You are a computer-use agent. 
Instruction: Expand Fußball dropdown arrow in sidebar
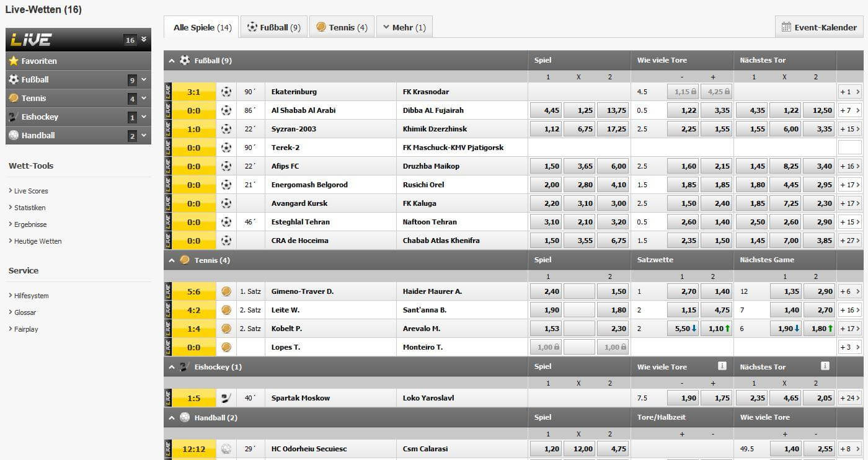pos(144,79)
